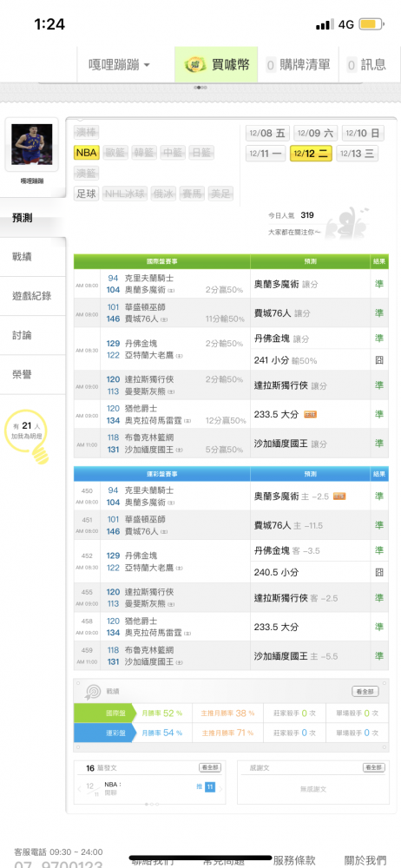Click the 沙加緬度國王 主 -5.5 prediction
This screenshot has height=868, width=401.
(296, 656)
